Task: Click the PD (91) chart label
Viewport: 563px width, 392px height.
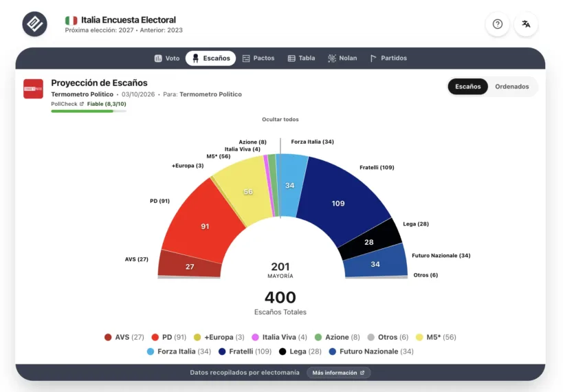Action: (159, 201)
